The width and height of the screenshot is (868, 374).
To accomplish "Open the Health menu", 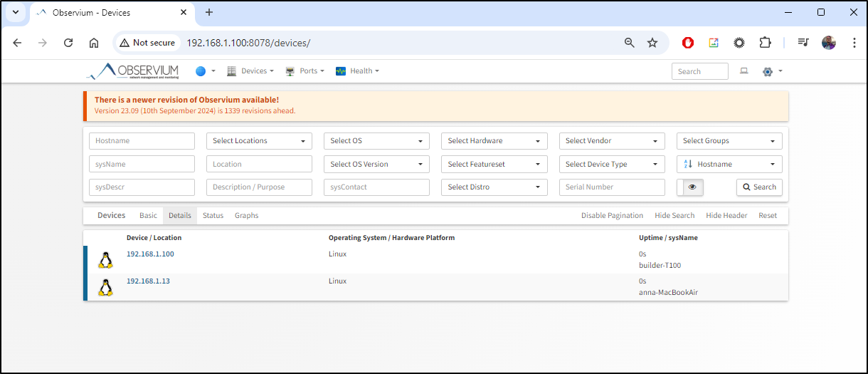I will pos(357,71).
